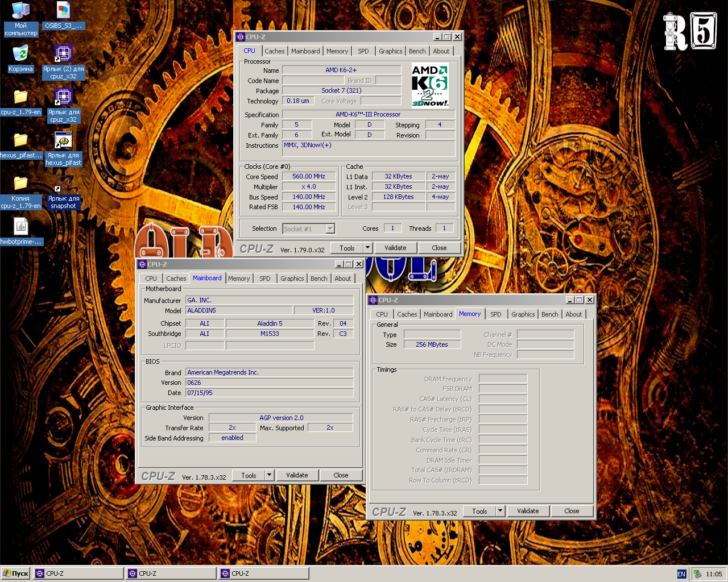Launch the Ярлык (2) для cpuz_x32 shortcut
Viewport: 728px width, 582px height.
pyautogui.click(x=63, y=63)
